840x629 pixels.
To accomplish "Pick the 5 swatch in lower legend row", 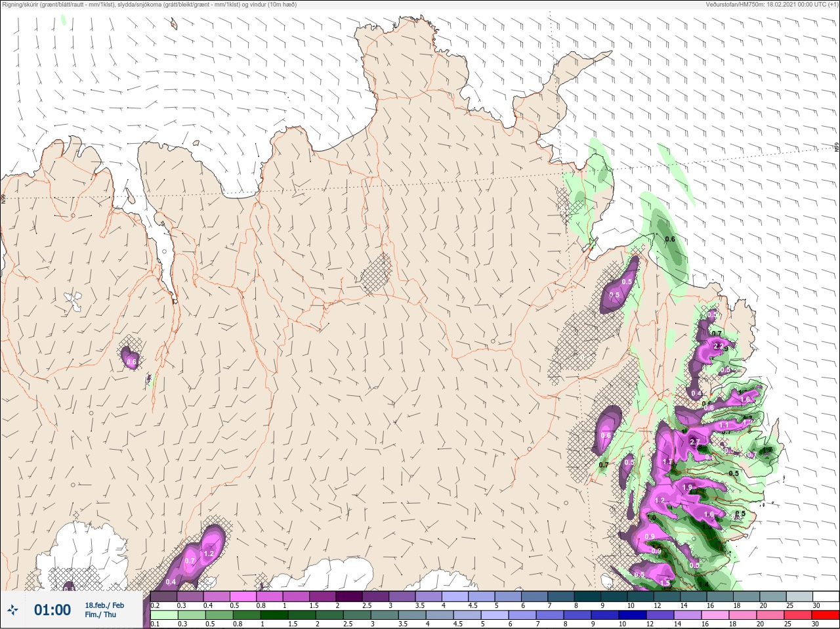I will point(495,615).
